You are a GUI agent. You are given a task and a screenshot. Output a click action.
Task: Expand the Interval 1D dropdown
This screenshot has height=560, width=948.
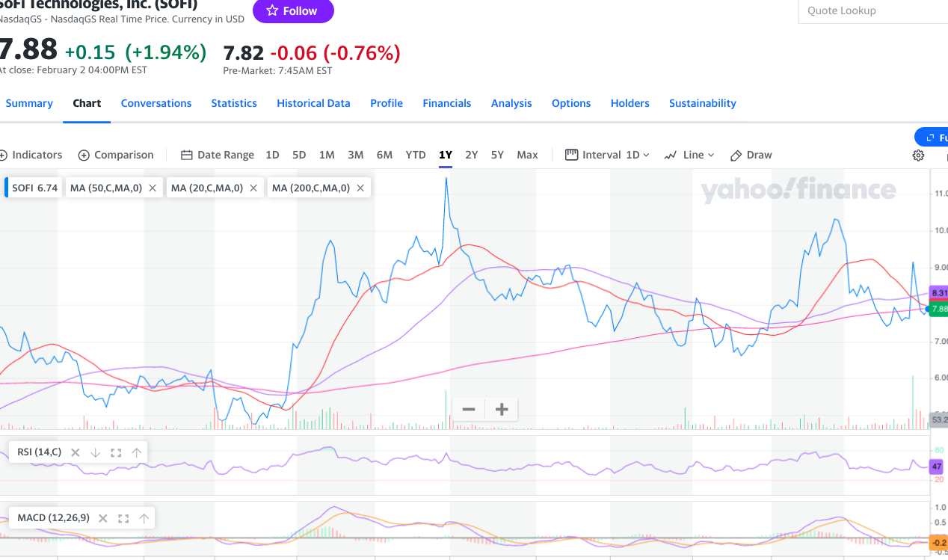tap(607, 155)
